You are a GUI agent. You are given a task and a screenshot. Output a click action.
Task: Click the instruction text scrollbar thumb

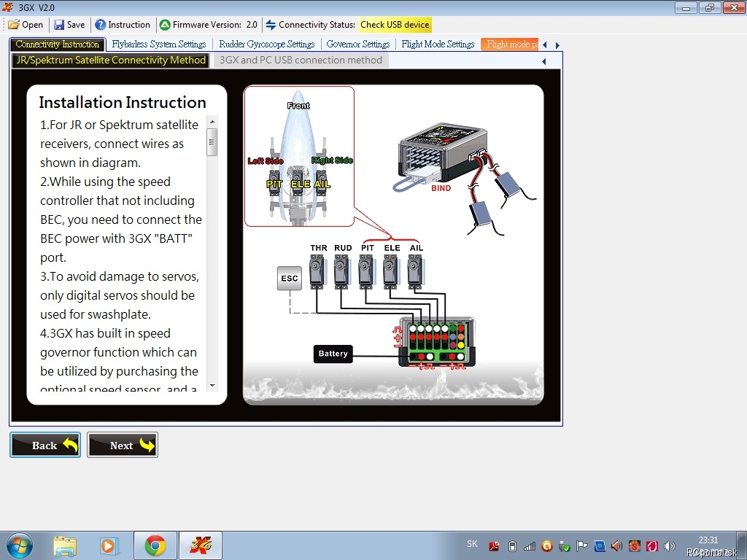tap(212, 142)
